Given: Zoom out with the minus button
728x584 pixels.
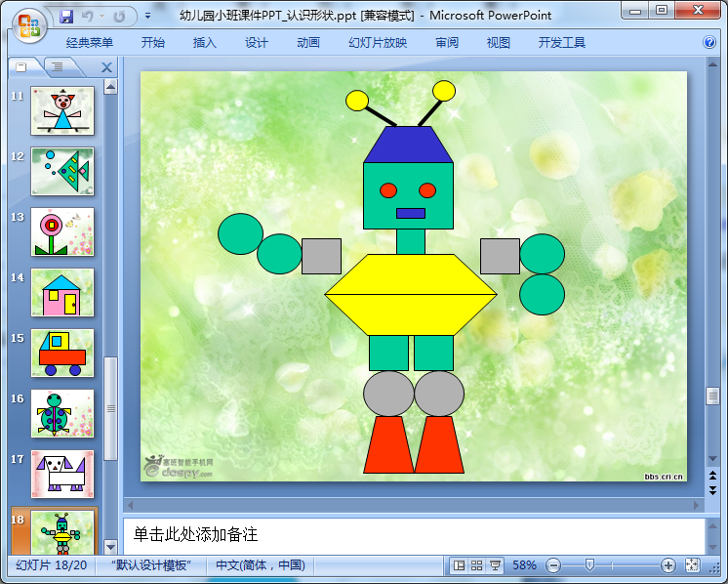Looking at the screenshot, I should (x=553, y=565).
